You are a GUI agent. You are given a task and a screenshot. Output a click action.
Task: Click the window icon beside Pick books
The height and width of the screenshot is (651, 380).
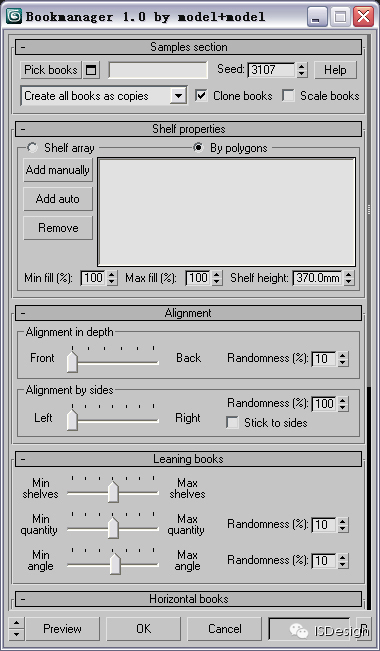(91, 70)
